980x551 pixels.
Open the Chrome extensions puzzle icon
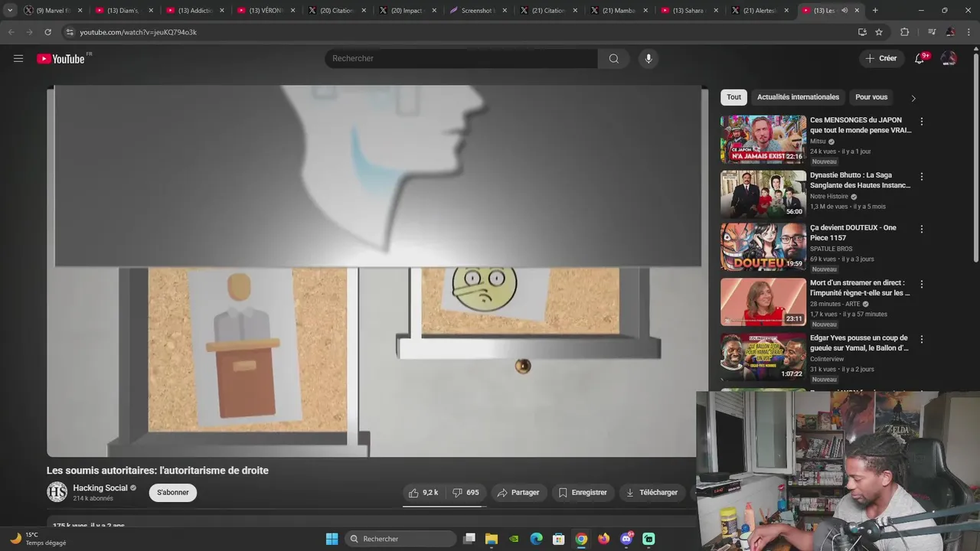(x=904, y=32)
